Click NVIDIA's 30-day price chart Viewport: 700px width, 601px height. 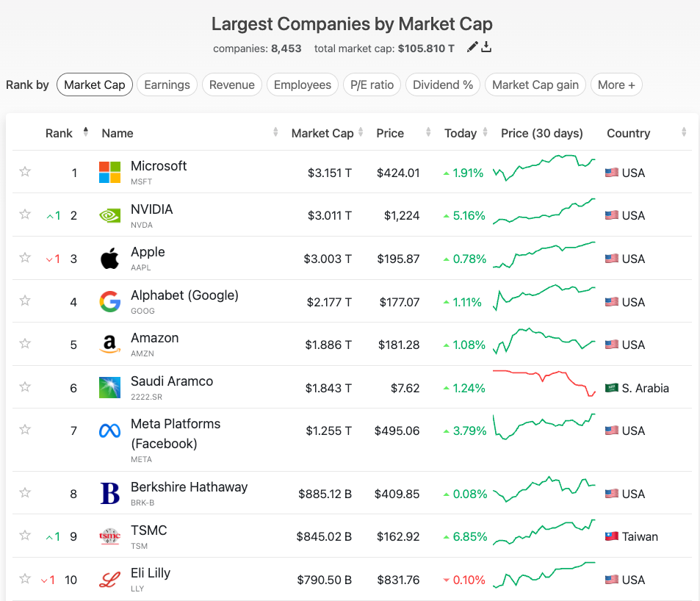coord(544,211)
